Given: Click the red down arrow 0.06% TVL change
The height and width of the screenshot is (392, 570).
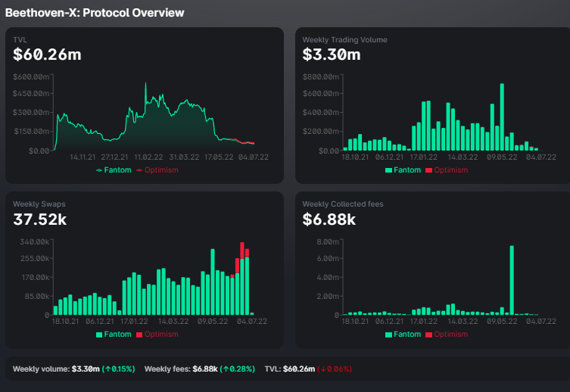Looking at the screenshot, I should coord(335,369).
